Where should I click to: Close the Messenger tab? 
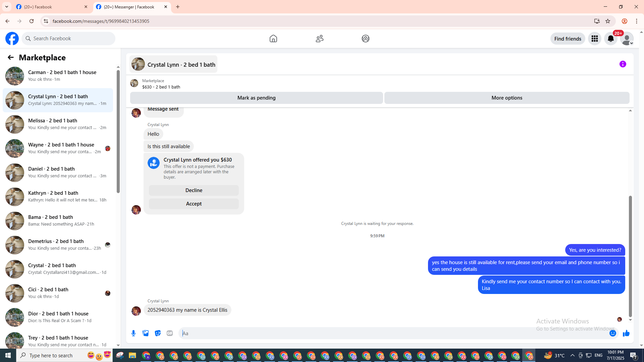click(166, 7)
